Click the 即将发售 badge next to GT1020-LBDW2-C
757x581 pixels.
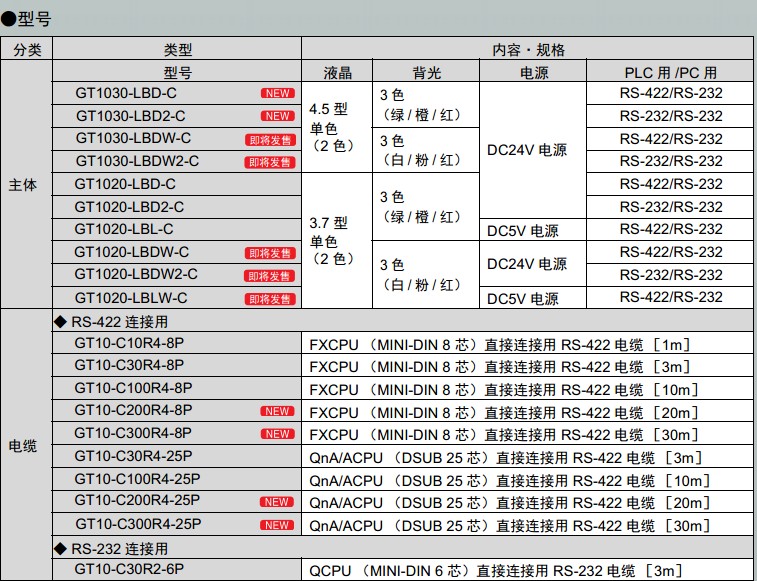tap(270, 276)
